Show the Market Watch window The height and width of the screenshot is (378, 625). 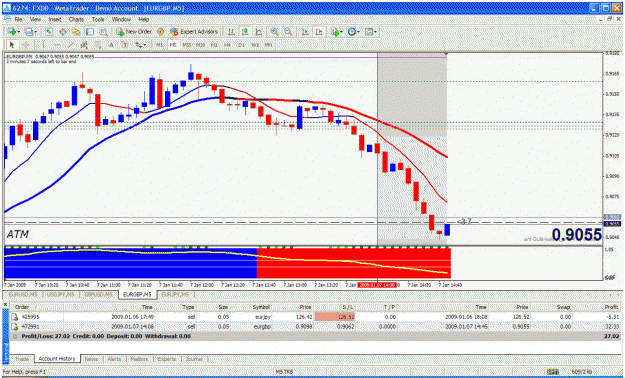click(49, 32)
